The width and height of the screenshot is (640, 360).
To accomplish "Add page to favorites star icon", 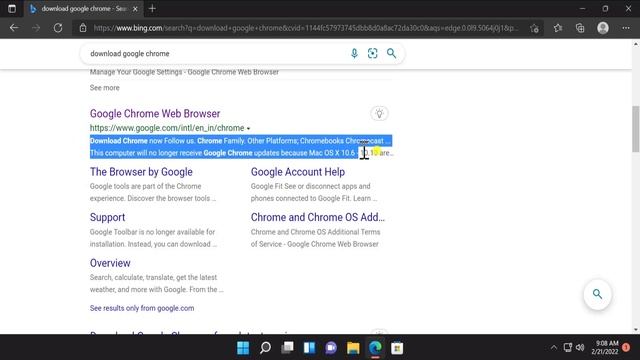I will click(534, 28).
